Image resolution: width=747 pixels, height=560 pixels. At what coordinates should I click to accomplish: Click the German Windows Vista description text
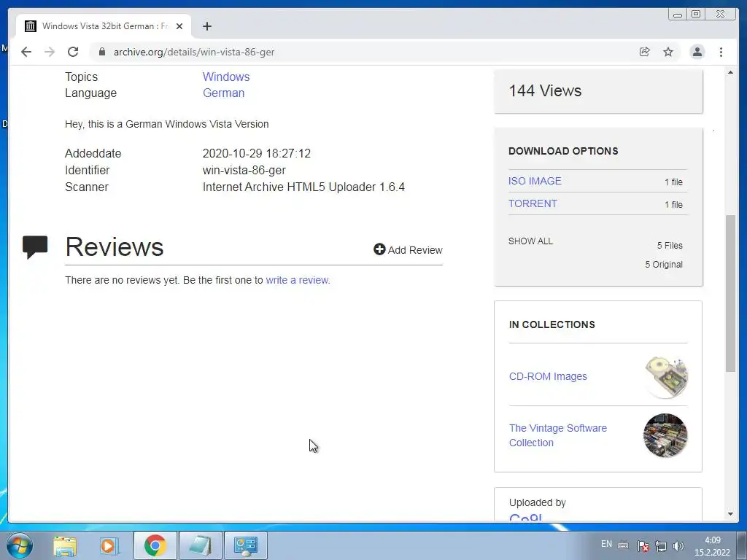click(x=167, y=124)
